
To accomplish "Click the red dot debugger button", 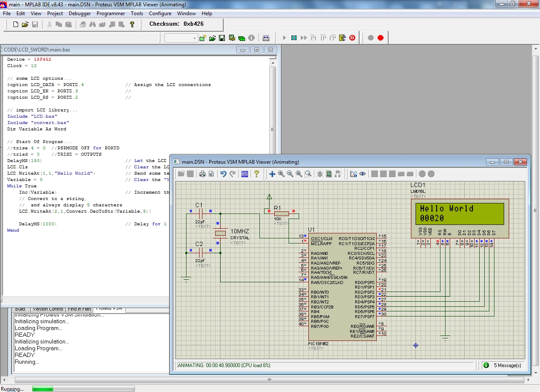I will (x=381, y=38).
